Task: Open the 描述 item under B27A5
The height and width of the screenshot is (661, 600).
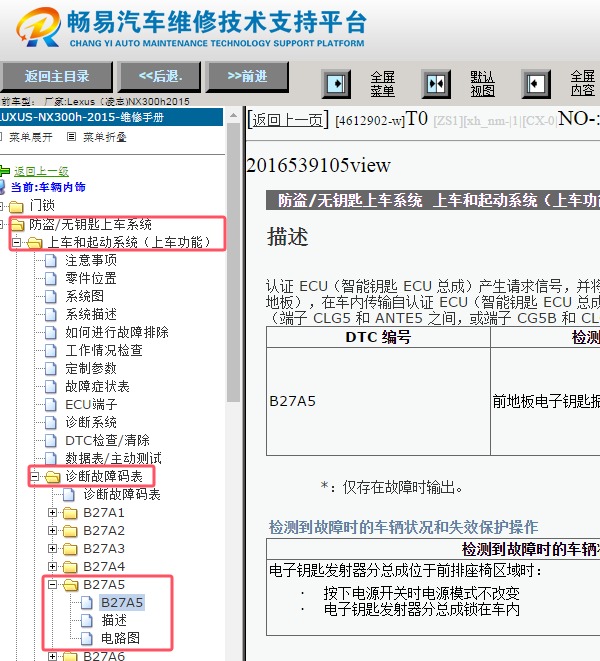Action: coord(114,621)
